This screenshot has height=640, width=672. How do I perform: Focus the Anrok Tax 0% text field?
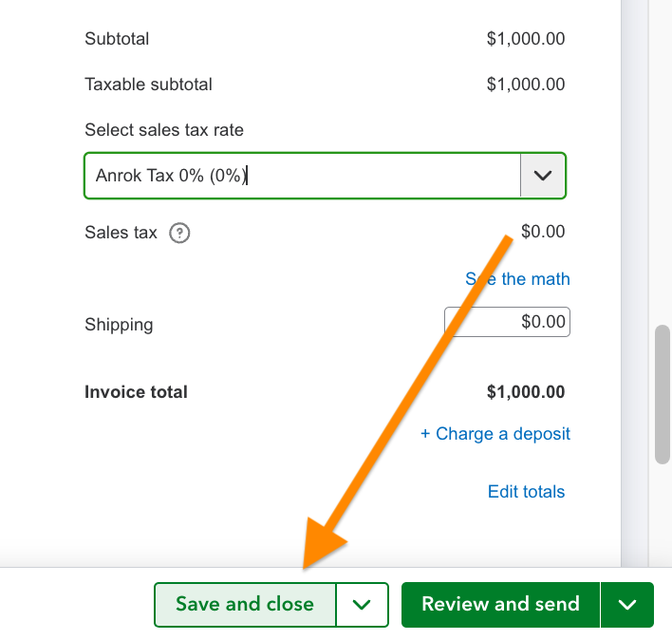(x=302, y=176)
